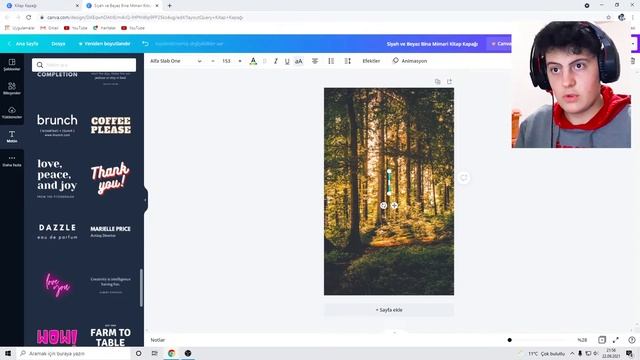The image size is (640, 360).
Task: Change the text alignment
Action: pos(315,61)
